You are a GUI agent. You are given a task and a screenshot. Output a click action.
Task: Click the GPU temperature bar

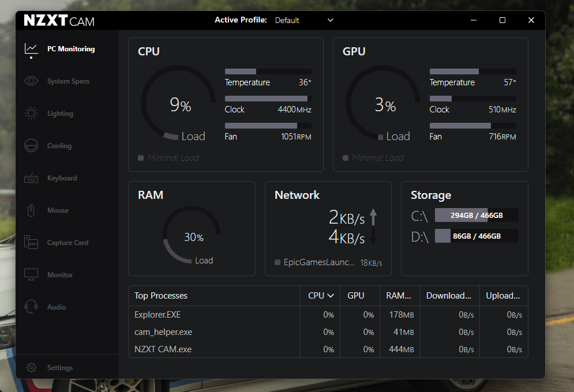pyautogui.click(x=473, y=71)
